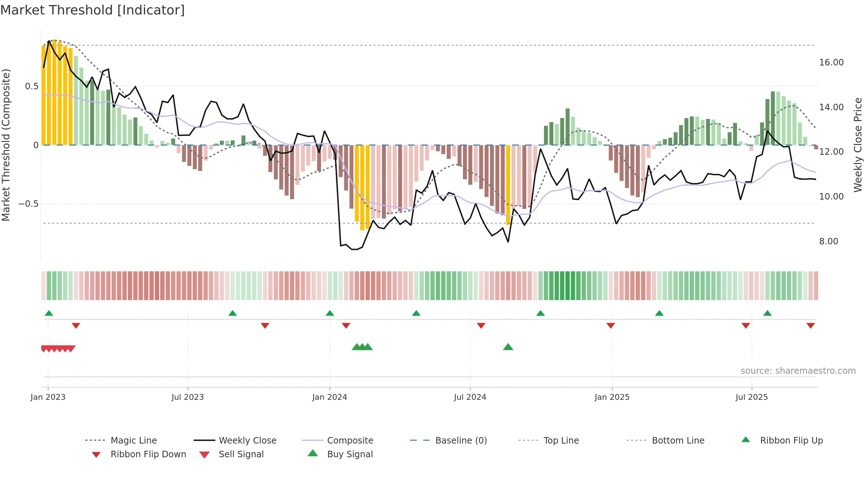Select the Ribbon Flip Up triangle around April 2024
This screenshot has width=868, height=488.
pyautogui.click(x=416, y=313)
